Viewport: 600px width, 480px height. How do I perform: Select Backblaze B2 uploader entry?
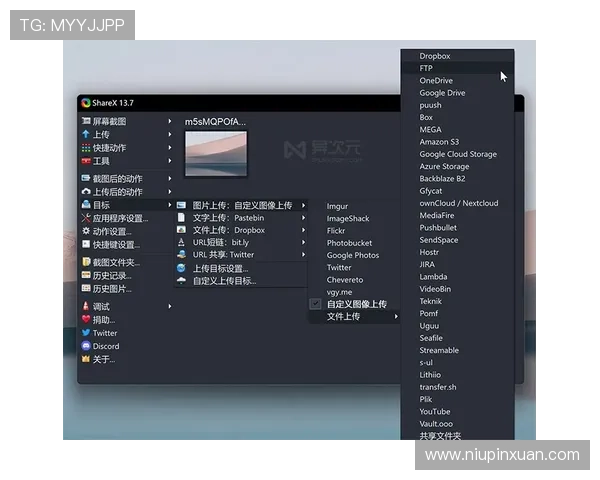458,178
